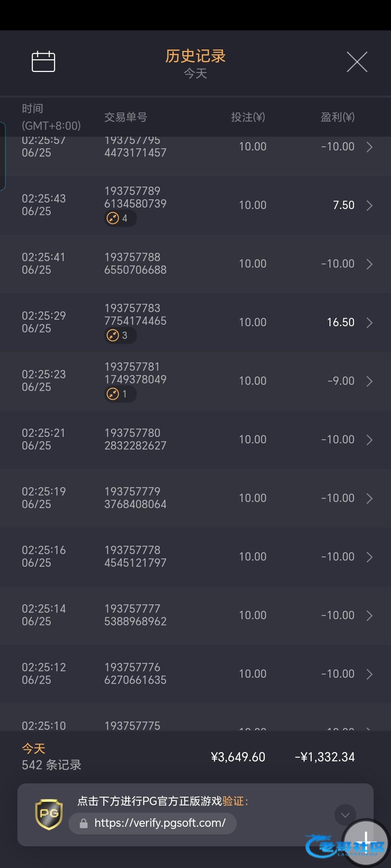
Task: Tap the free-spin badge showing 1
Action: pos(120,394)
